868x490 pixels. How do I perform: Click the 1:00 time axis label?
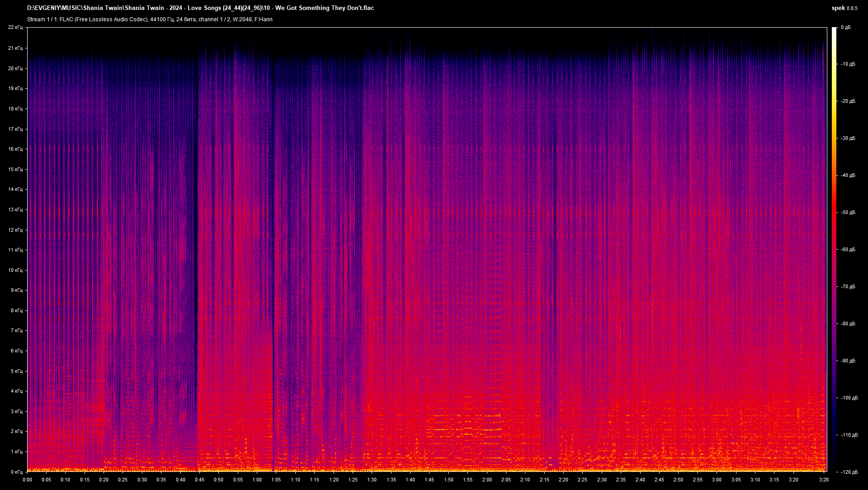[x=257, y=480]
